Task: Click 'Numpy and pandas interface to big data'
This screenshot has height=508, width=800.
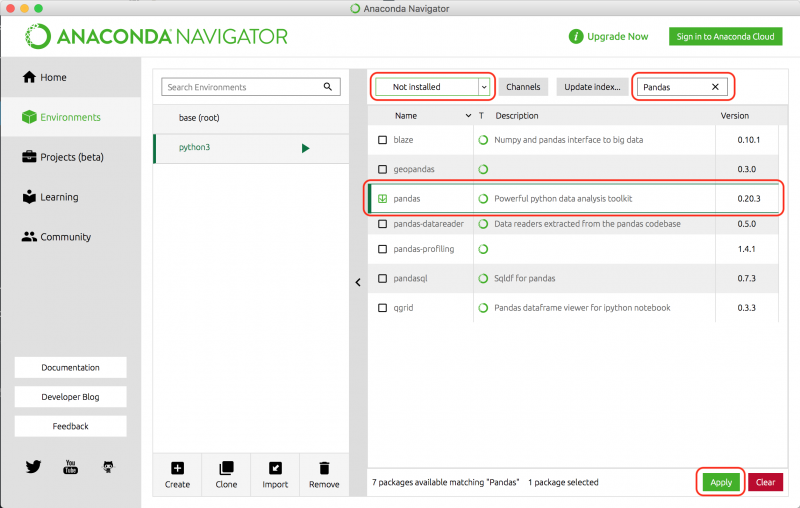Action: pyautogui.click(x=568, y=140)
